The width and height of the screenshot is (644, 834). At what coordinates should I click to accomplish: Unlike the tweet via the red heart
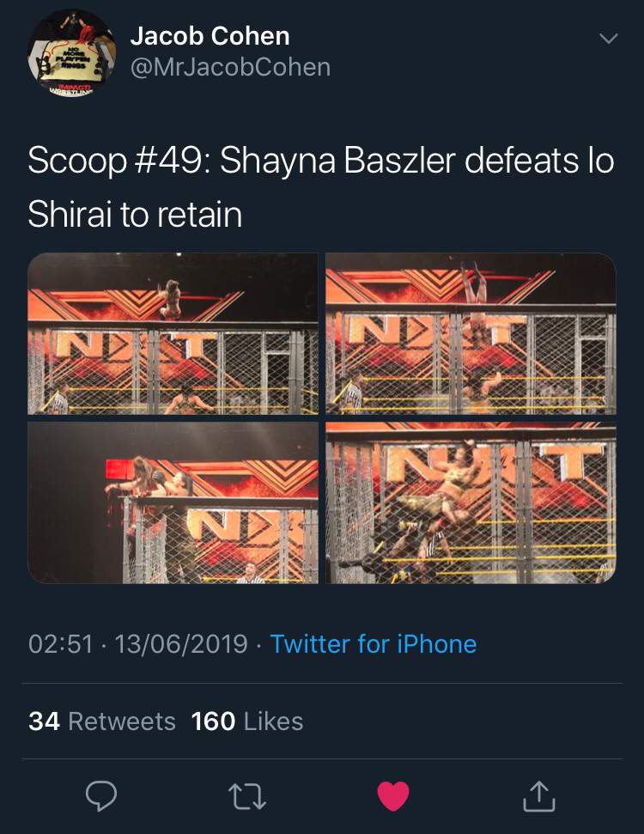pos(393,795)
